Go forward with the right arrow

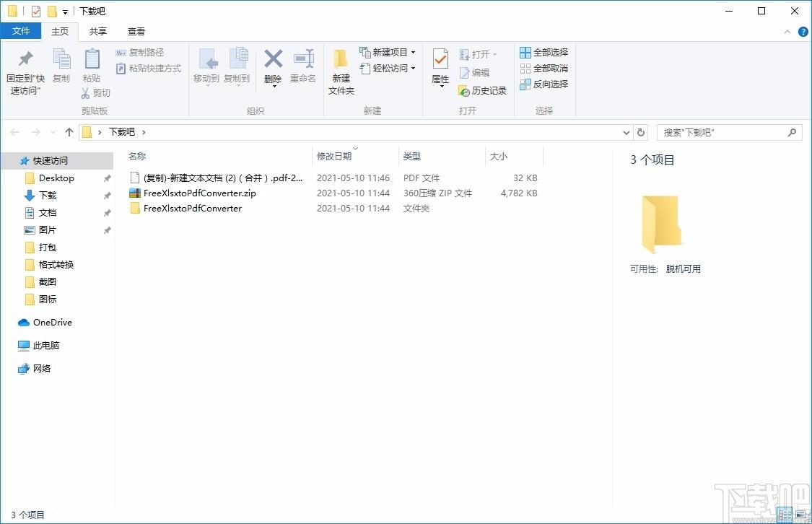36,132
